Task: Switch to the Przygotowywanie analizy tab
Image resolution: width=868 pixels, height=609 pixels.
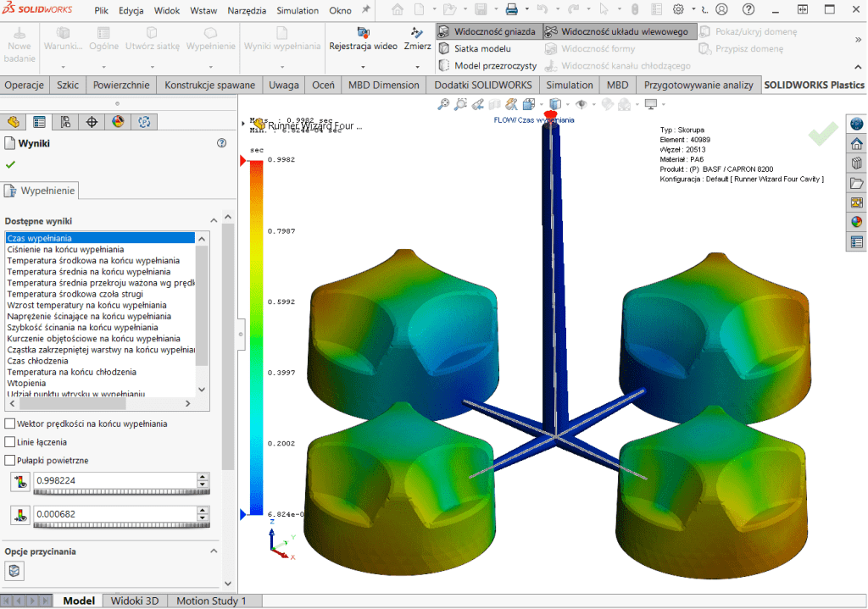Action: click(x=698, y=86)
